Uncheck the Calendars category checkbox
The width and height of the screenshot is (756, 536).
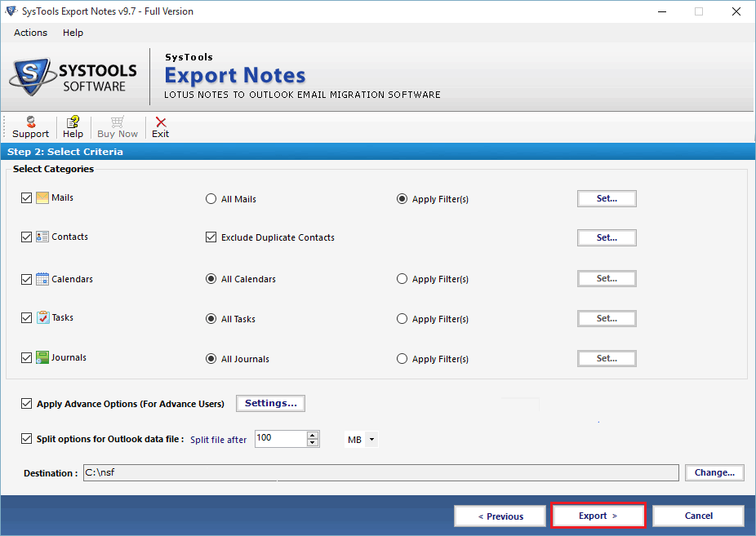[x=26, y=279]
